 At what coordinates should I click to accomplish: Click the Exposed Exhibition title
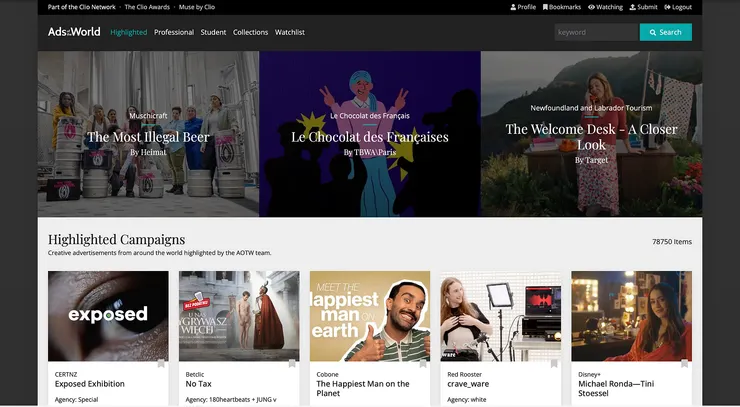point(90,384)
